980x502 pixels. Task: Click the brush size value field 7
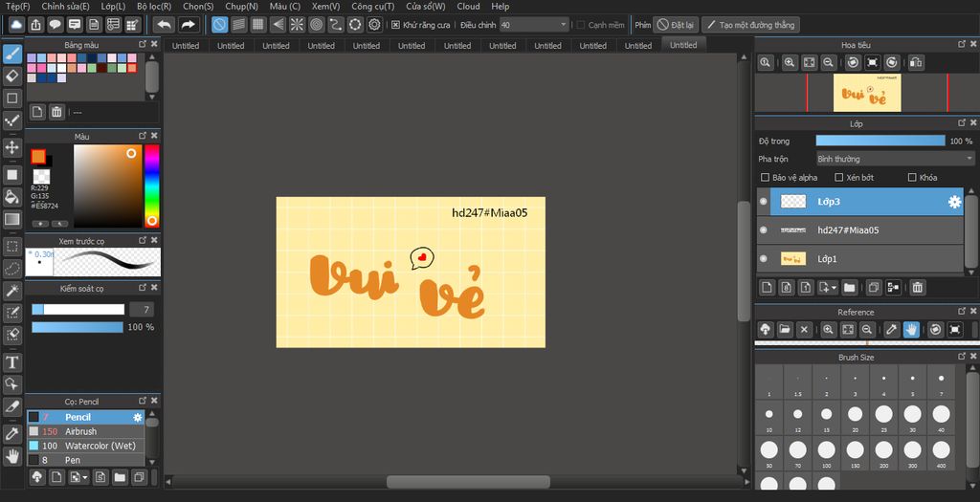coord(142,310)
